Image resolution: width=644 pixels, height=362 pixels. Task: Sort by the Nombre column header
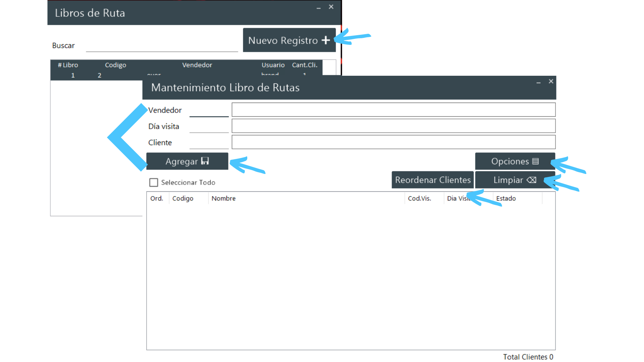(223, 198)
